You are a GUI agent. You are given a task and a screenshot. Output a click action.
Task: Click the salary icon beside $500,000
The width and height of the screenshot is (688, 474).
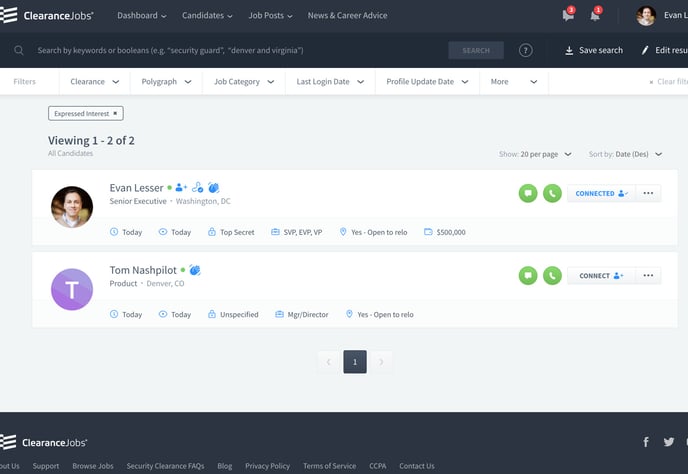pyautogui.click(x=428, y=232)
